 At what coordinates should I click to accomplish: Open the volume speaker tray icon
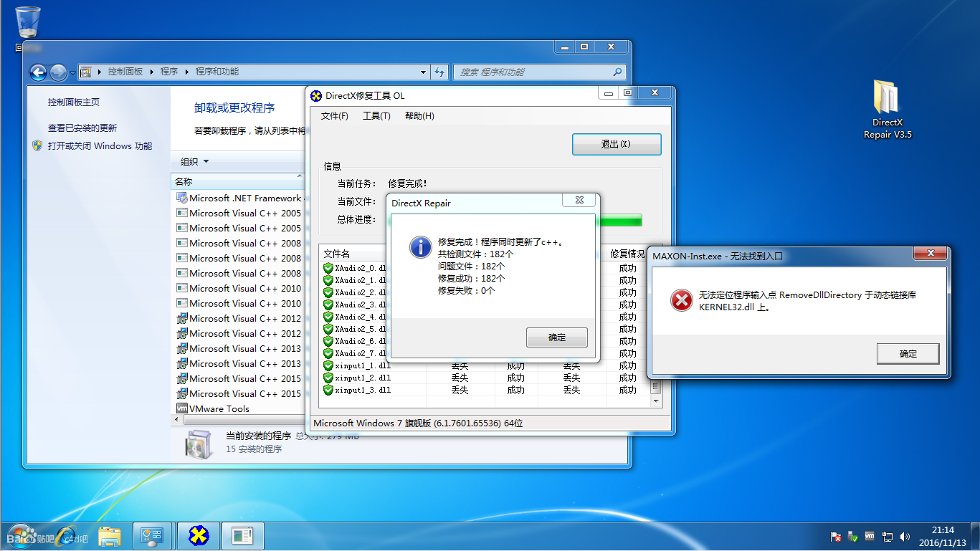(x=905, y=536)
